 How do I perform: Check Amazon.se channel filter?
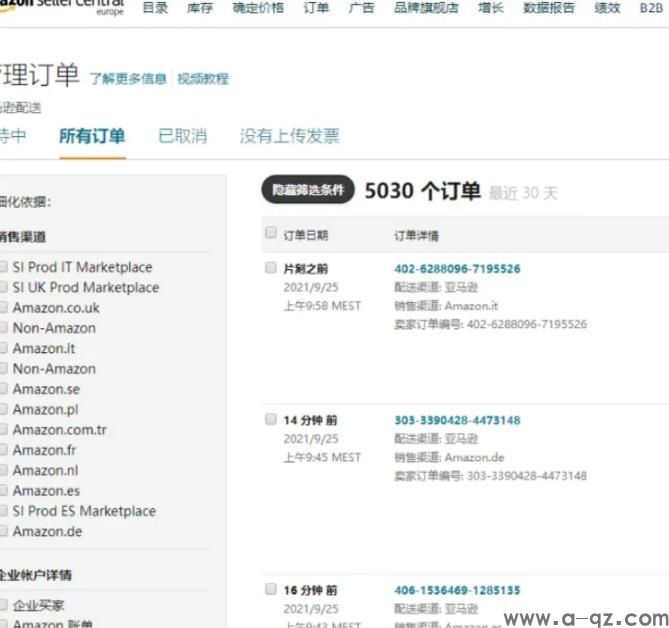pos(3,389)
